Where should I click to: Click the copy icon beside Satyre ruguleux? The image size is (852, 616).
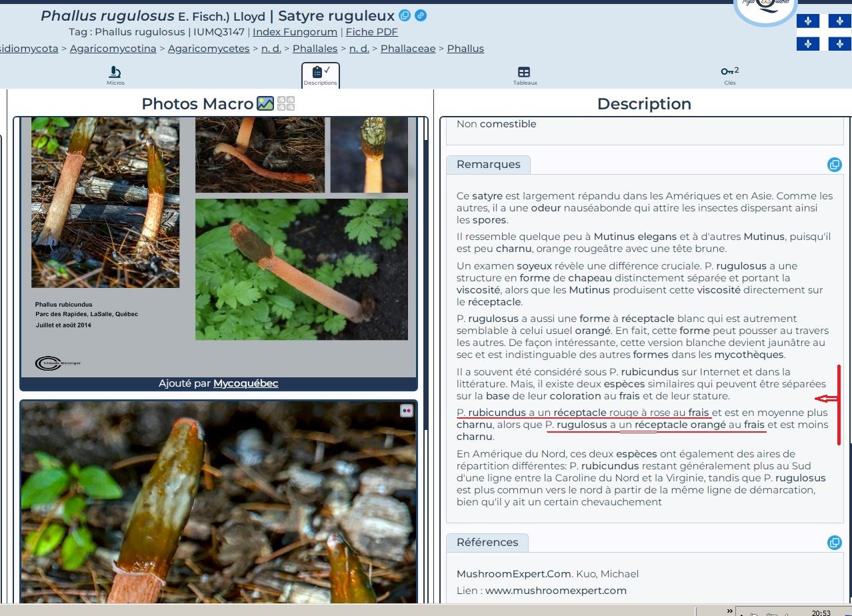pos(405,16)
